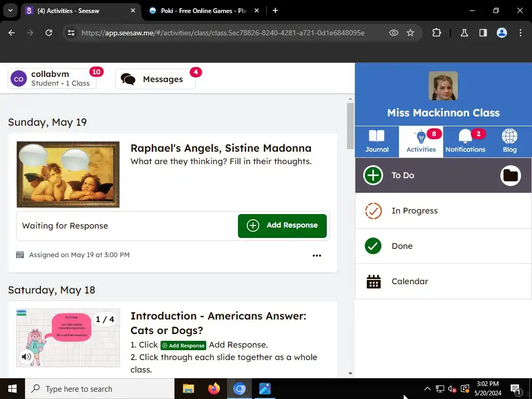Screen dimensions: 532x399
Task: Open the Chrome profile avatar
Action: (502, 33)
